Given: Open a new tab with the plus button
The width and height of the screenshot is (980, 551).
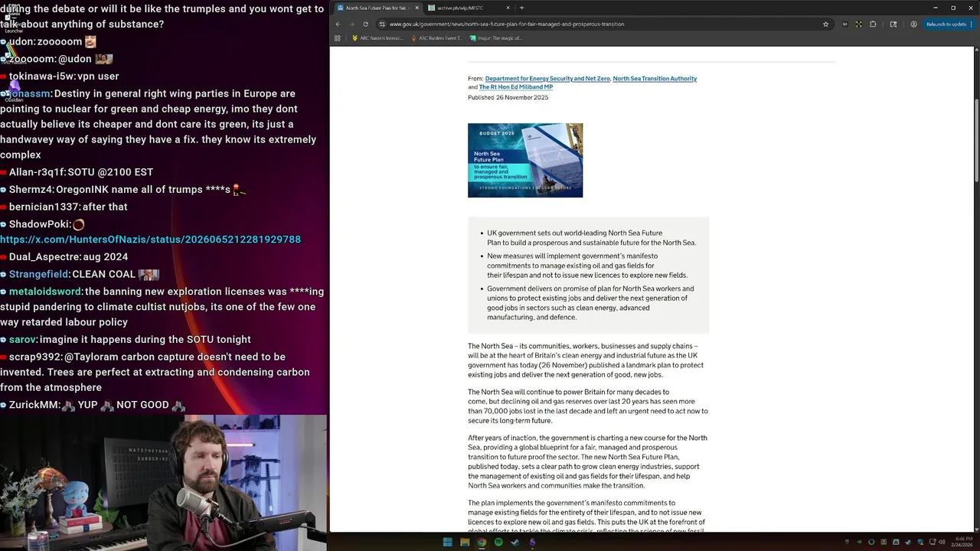Looking at the screenshot, I should [521, 8].
